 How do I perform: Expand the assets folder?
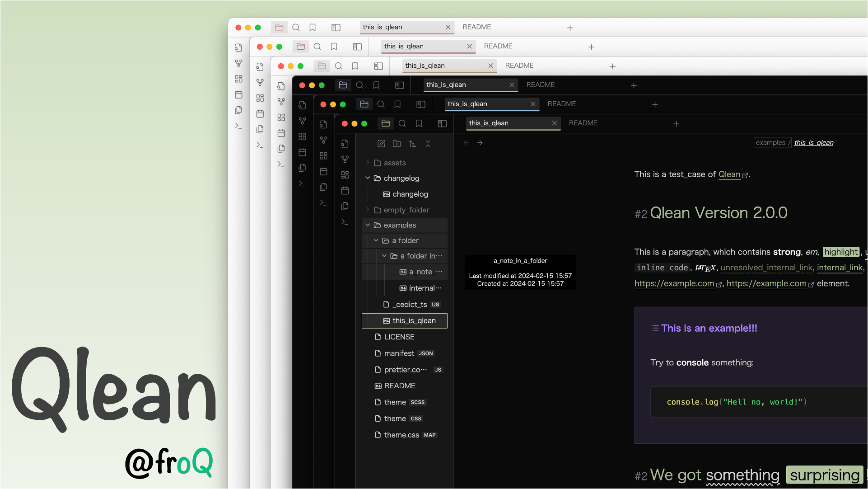(x=369, y=163)
